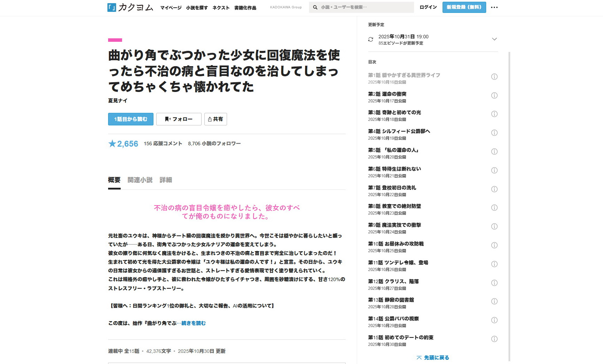The width and height of the screenshot is (603, 364).
Task: Click the info icon for 第15話 初めてのデートの約束
Action: 494,339
